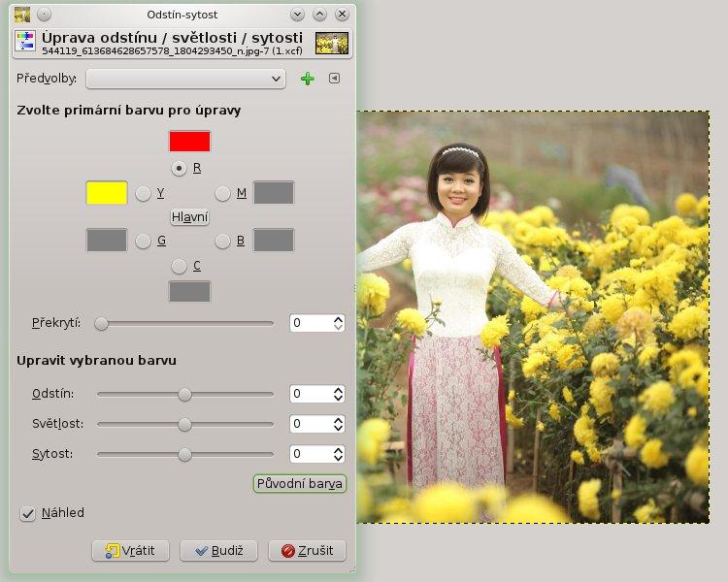Click the Vrátit reset button
728x582 pixels.
[x=130, y=550]
